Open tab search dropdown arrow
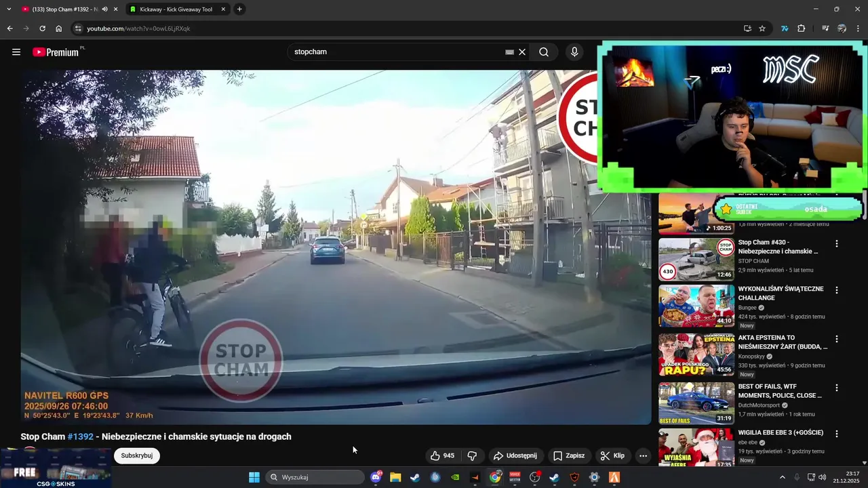 tap(9, 9)
